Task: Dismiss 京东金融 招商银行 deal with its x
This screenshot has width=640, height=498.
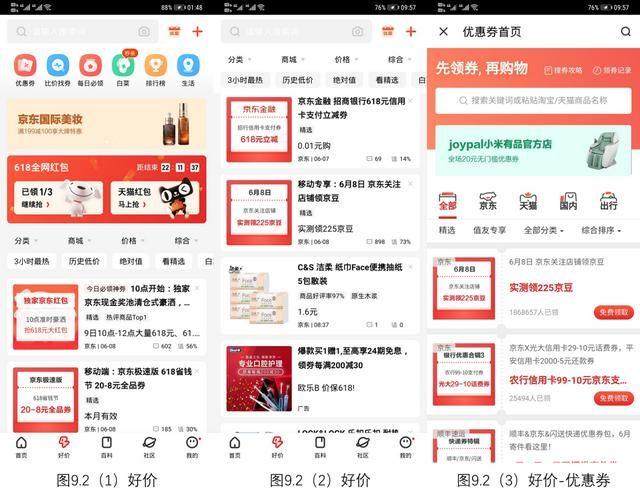Action: 411,100
